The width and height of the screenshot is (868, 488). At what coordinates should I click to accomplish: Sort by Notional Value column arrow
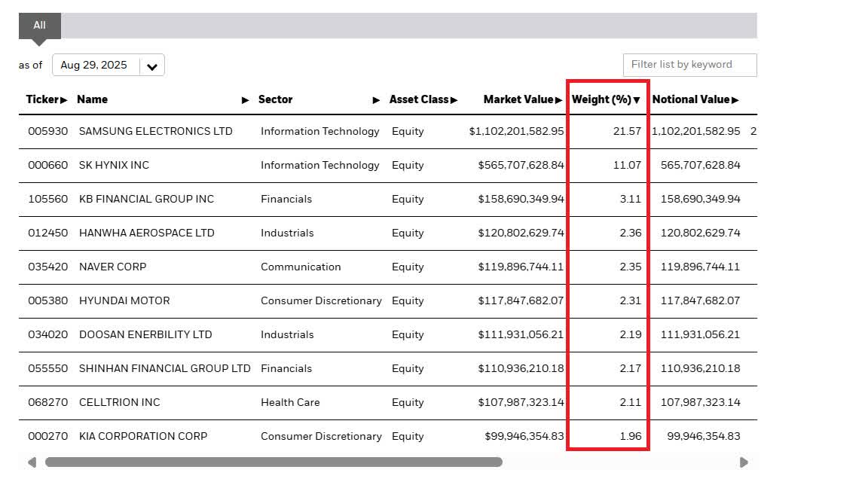coord(735,100)
